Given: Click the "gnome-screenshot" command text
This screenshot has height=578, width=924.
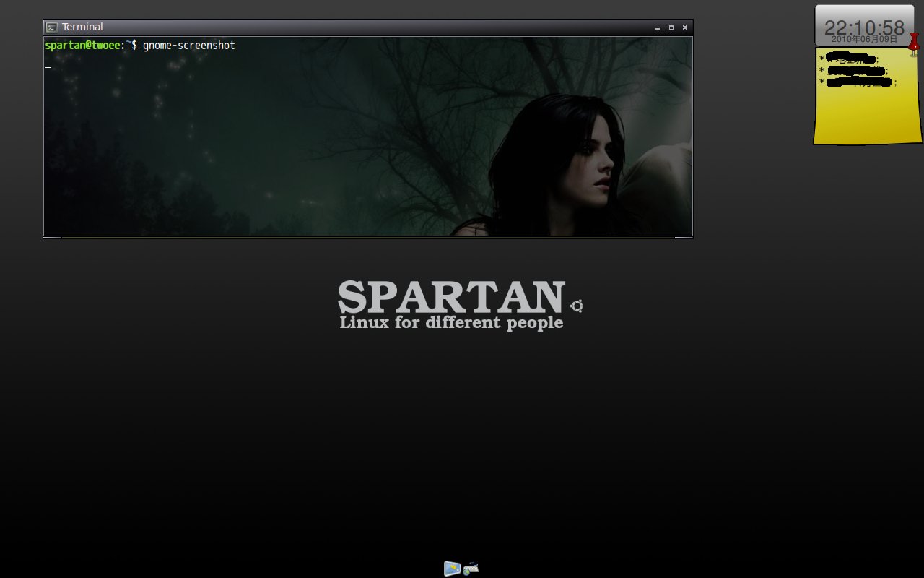Looking at the screenshot, I should click(188, 46).
